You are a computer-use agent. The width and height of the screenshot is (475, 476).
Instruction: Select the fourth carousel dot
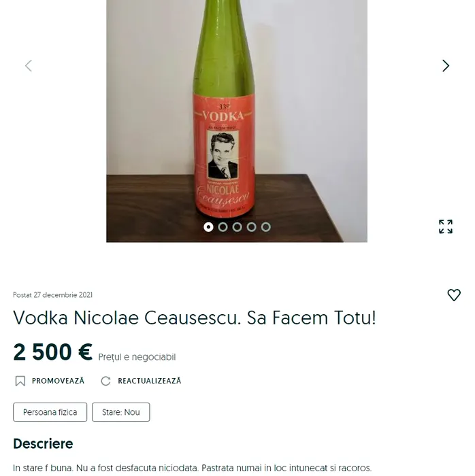pyautogui.click(x=251, y=227)
